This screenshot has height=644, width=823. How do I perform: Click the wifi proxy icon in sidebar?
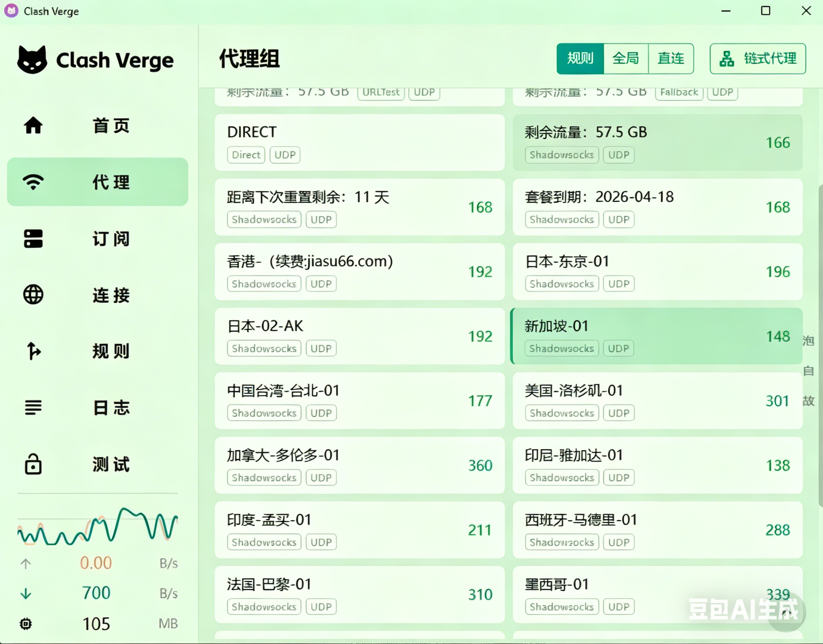point(33,182)
